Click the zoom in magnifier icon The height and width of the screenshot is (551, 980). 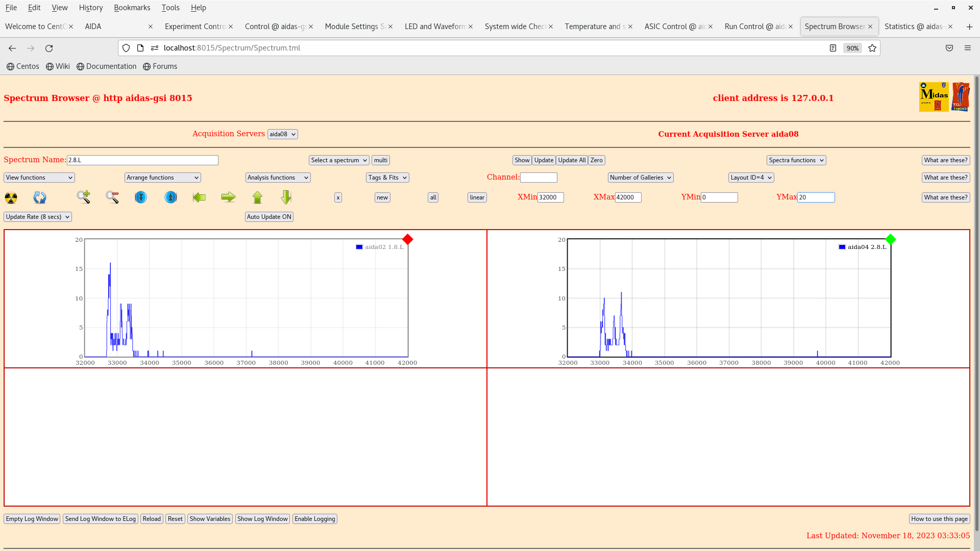(84, 197)
